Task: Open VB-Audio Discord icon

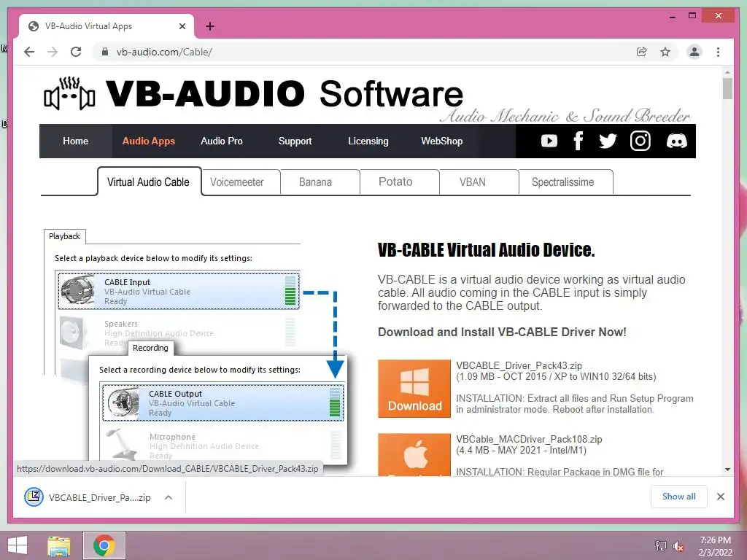Action: tap(676, 141)
